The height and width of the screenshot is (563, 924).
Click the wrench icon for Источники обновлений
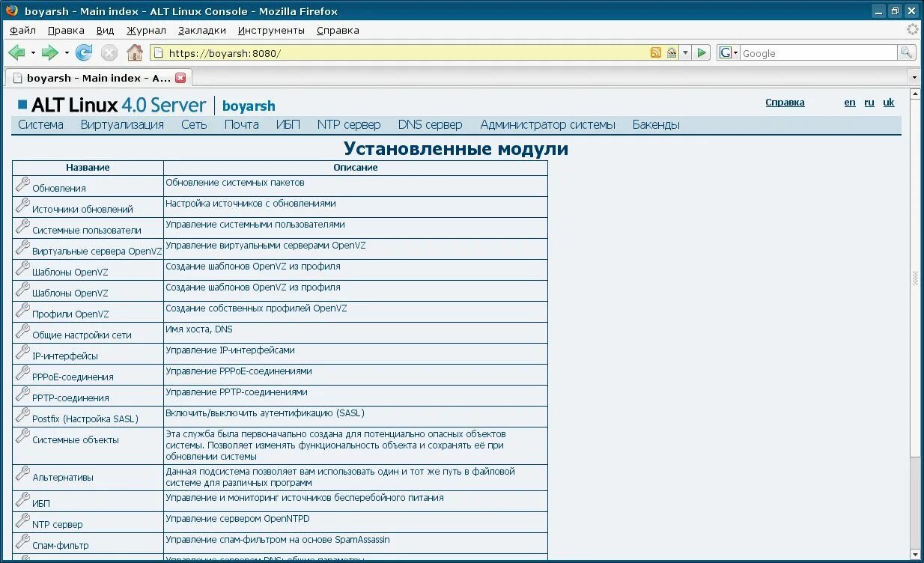(x=22, y=206)
